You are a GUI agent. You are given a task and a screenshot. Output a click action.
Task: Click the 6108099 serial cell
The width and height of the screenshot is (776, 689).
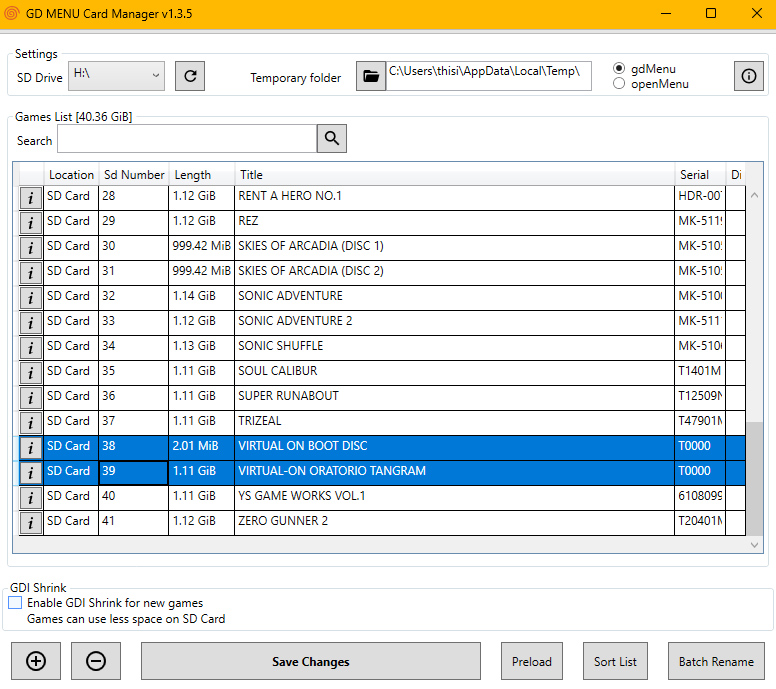pyautogui.click(x=700, y=498)
